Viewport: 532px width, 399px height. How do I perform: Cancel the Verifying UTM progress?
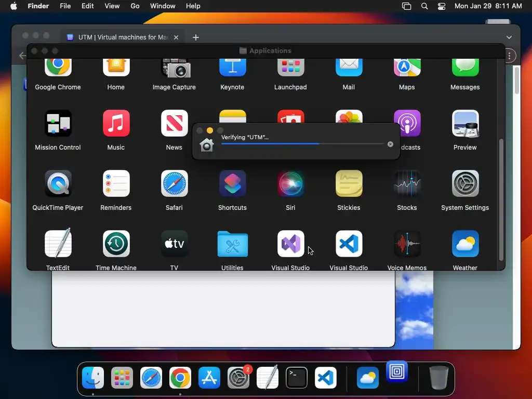tap(390, 144)
